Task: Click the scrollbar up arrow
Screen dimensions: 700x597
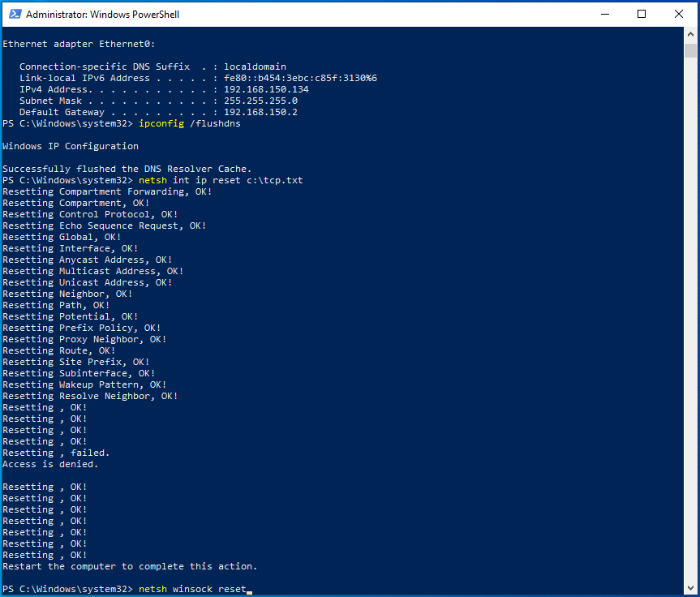Action: pyautogui.click(x=690, y=32)
